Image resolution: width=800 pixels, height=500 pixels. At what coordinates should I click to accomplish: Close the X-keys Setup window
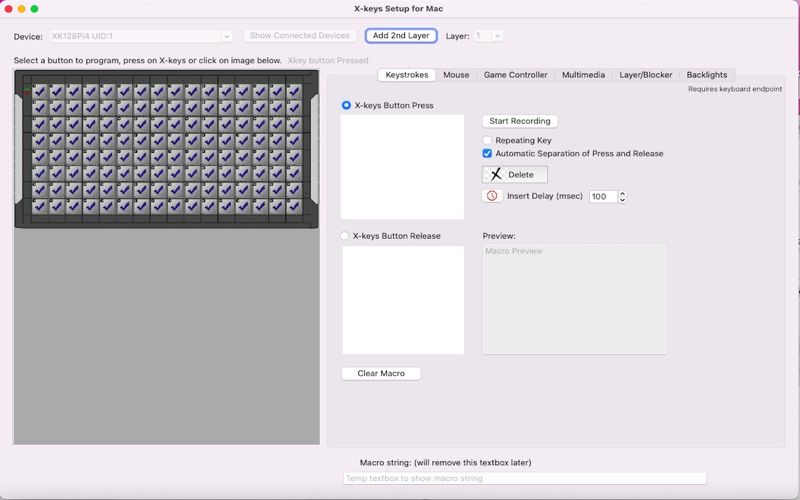[x=8, y=9]
